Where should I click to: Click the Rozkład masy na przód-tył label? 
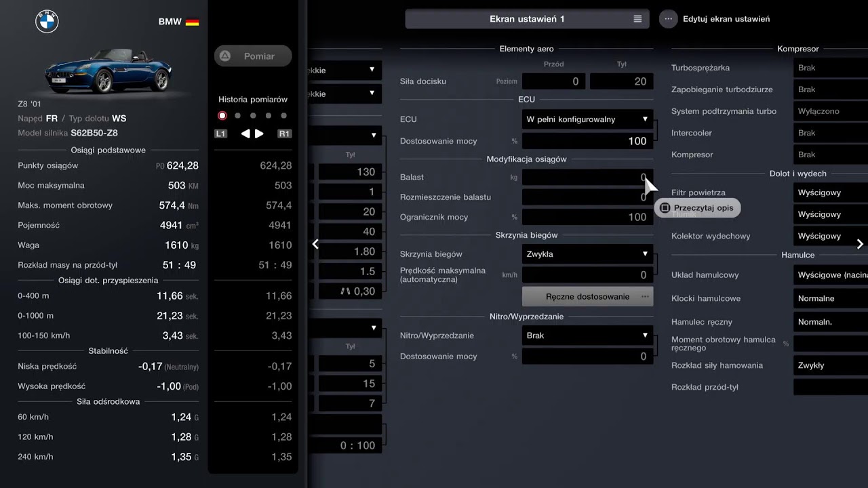point(69,265)
